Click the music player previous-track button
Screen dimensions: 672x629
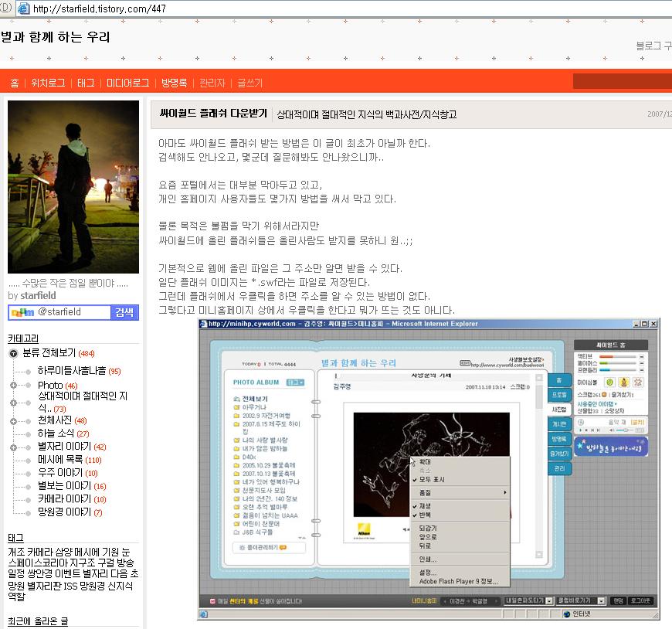[x=592, y=430]
